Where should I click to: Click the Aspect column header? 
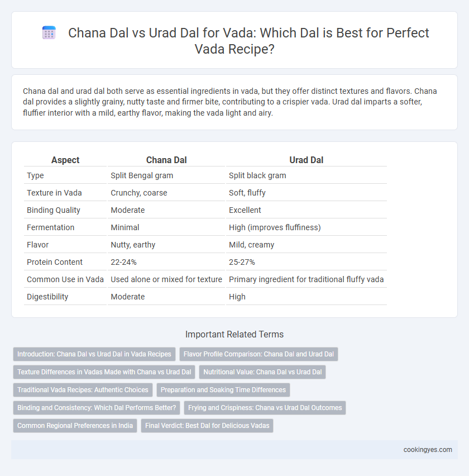[65, 160]
